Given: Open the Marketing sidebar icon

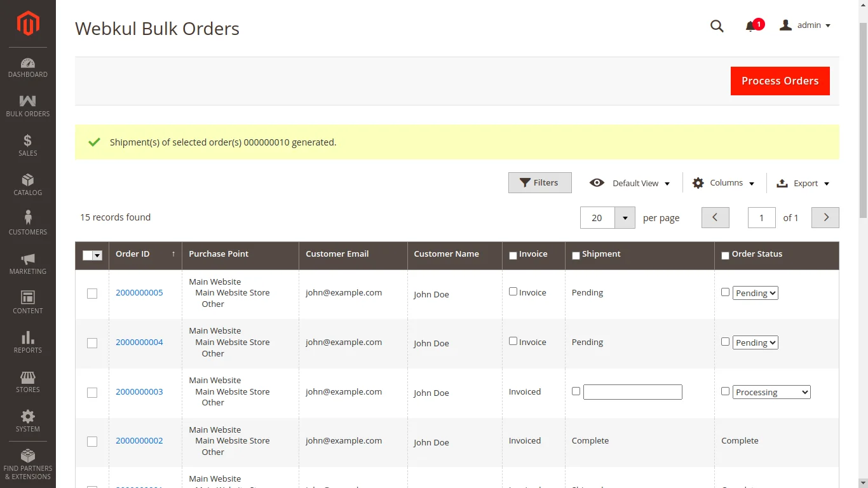Looking at the screenshot, I should 27,261.
